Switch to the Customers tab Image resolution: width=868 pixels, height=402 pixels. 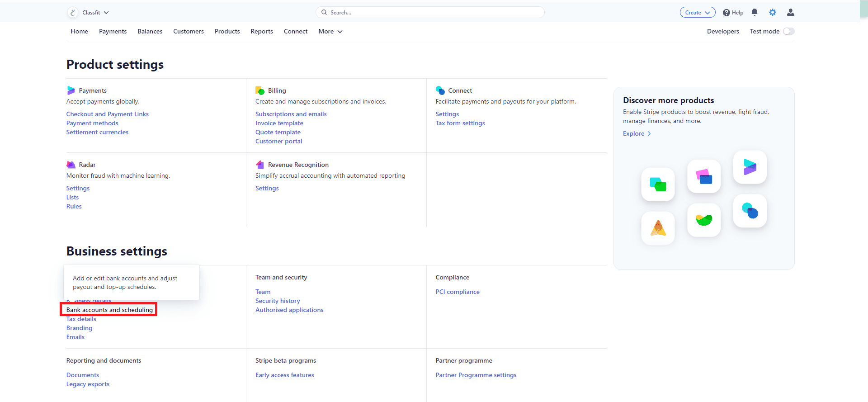[x=189, y=31]
